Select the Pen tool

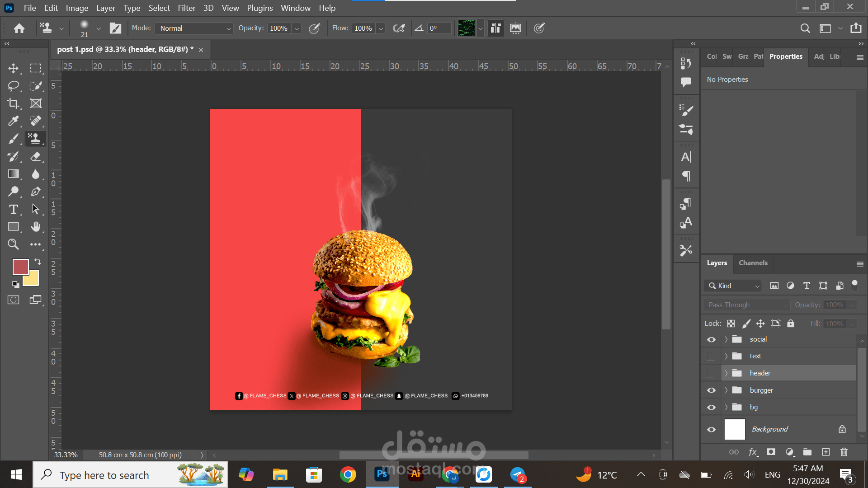(36, 192)
